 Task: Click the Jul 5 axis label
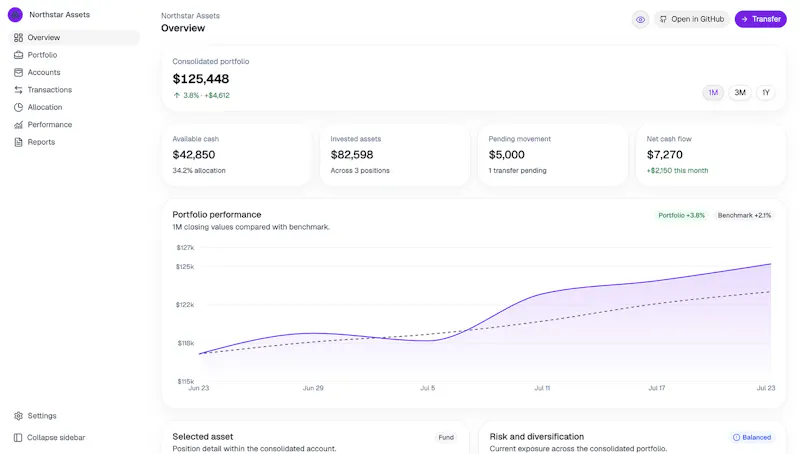point(428,388)
